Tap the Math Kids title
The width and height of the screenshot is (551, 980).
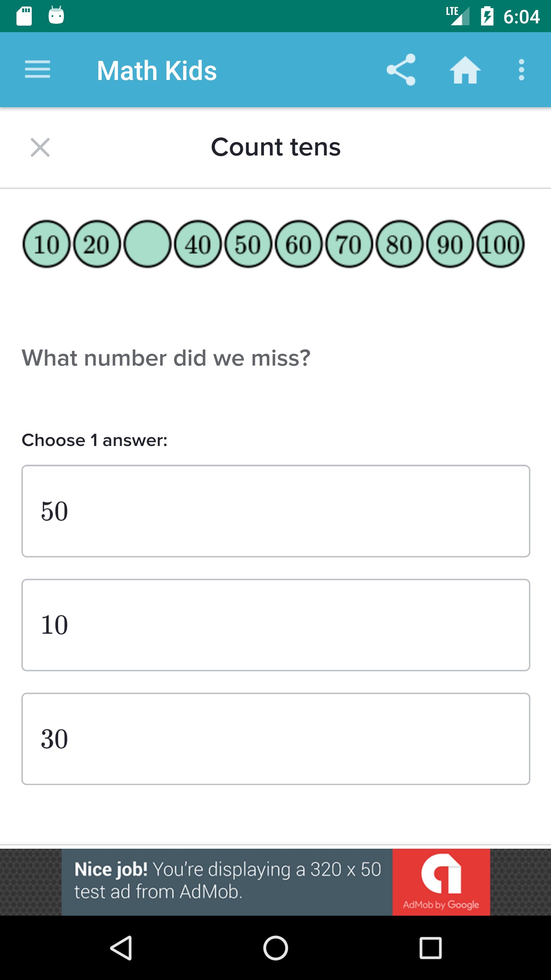tap(157, 71)
